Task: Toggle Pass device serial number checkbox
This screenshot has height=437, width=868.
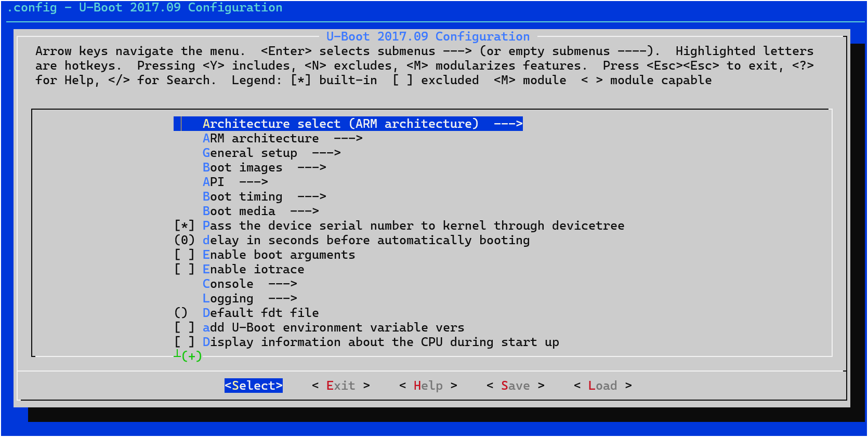Action: point(184,226)
